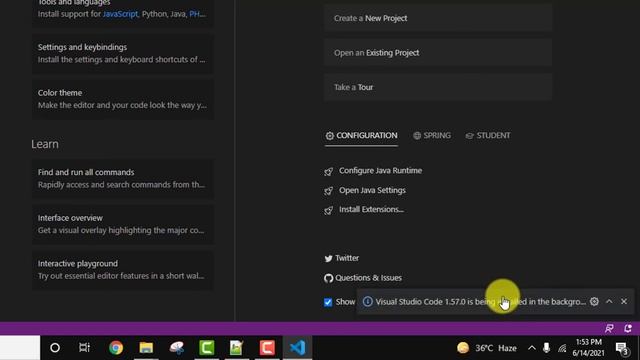The width and height of the screenshot is (640, 360).
Task: Click the taskbar clock showing 1:53 PM
Action: pyautogui.click(x=589, y=347)
